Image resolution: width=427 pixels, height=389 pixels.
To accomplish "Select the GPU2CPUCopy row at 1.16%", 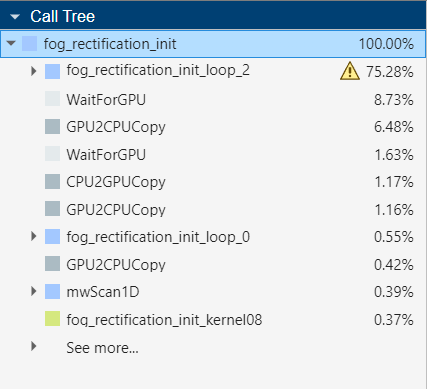I will [x=213, y=209].
